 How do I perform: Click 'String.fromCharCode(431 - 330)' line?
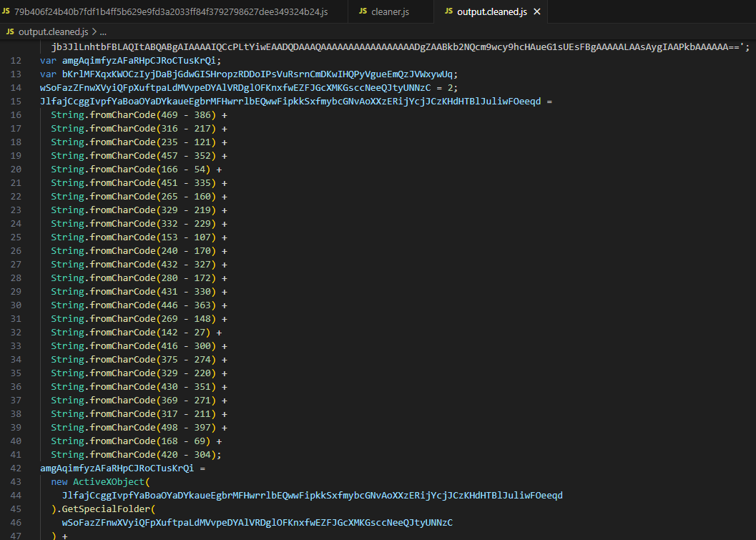[139, 291]
